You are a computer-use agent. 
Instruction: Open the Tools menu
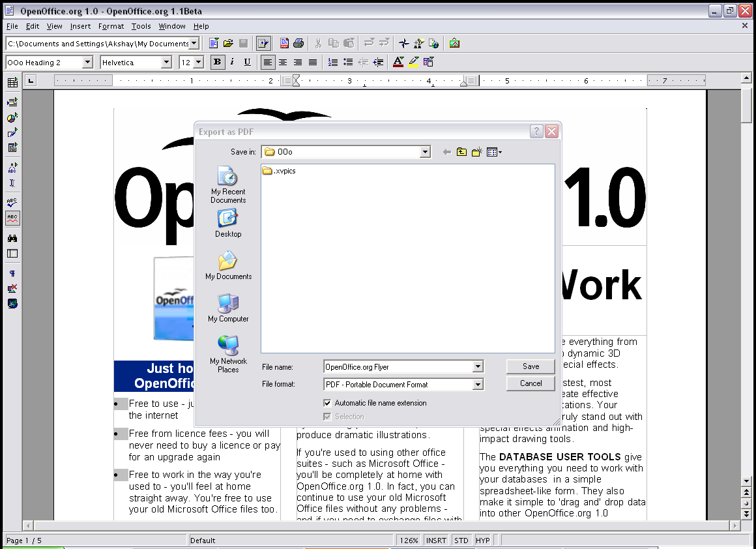[x=141, y=26]
